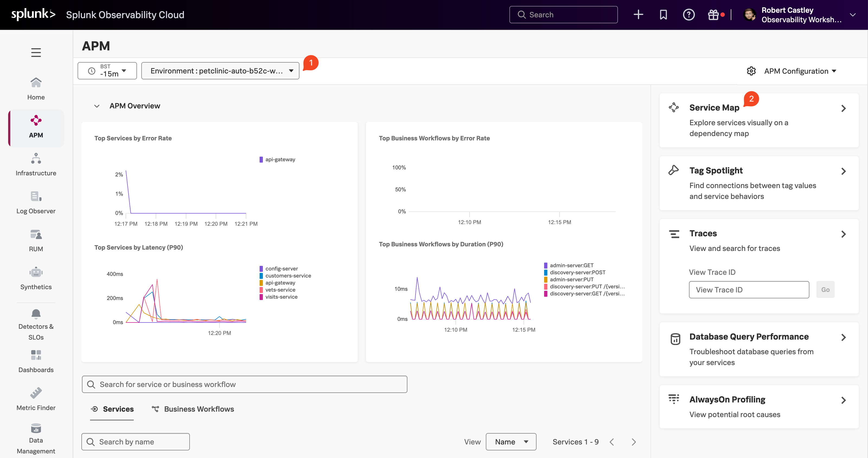
Task: Go to RUM section
Action: 36,240
